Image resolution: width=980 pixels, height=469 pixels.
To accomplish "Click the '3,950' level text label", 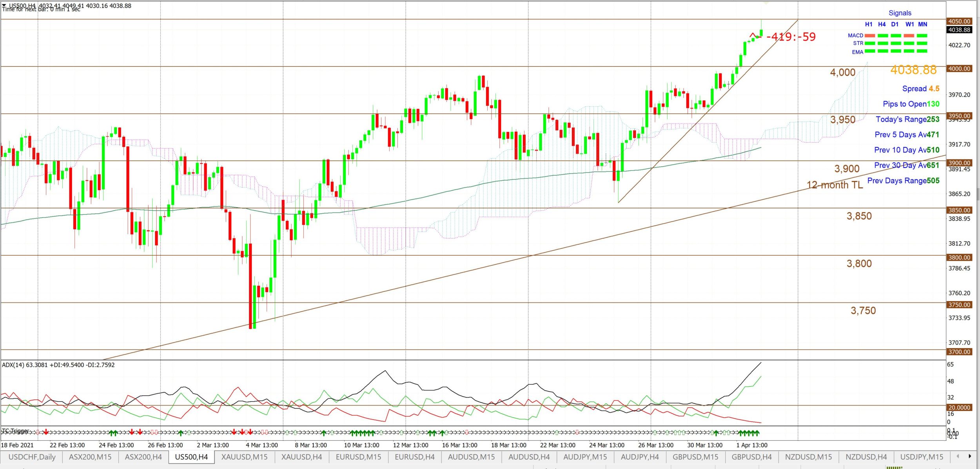I will point(843,120).
